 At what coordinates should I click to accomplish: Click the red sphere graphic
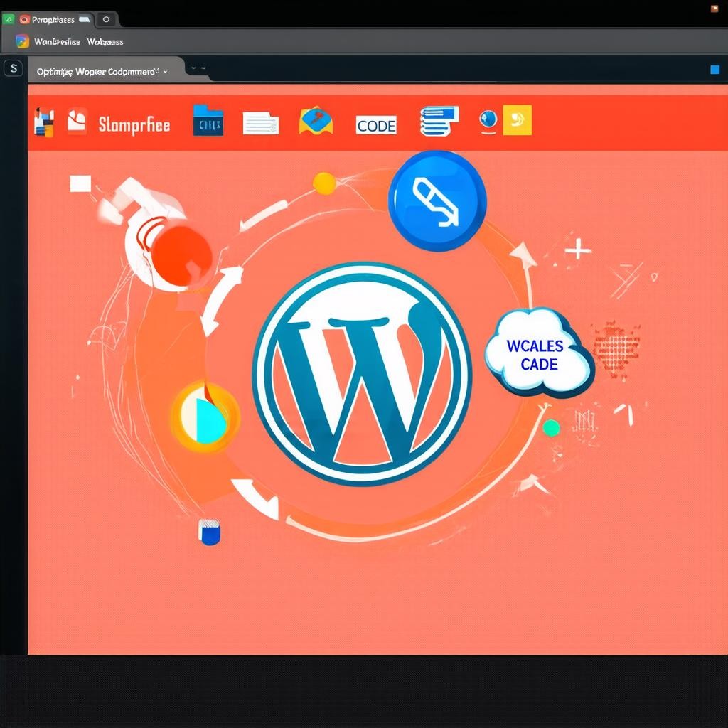[x=183, y=254]
